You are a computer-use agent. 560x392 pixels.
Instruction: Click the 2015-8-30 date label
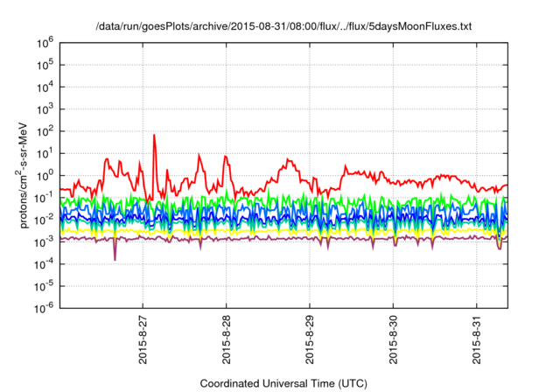pos(393,339)
